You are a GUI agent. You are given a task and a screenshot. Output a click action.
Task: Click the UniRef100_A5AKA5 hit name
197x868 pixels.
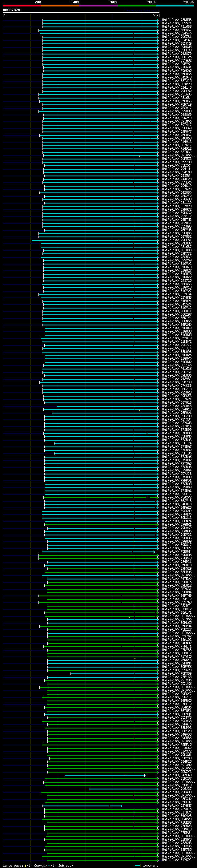coord(177,71)
